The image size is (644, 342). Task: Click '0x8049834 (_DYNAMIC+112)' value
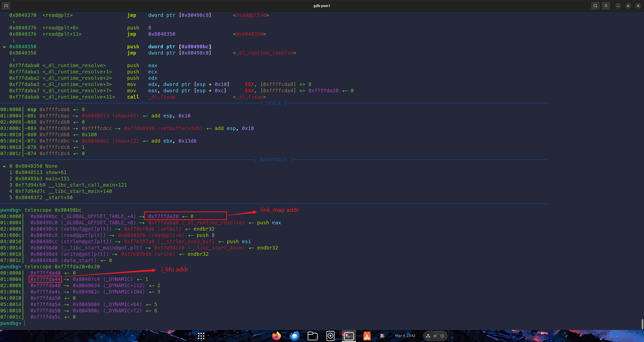[109, 286]
